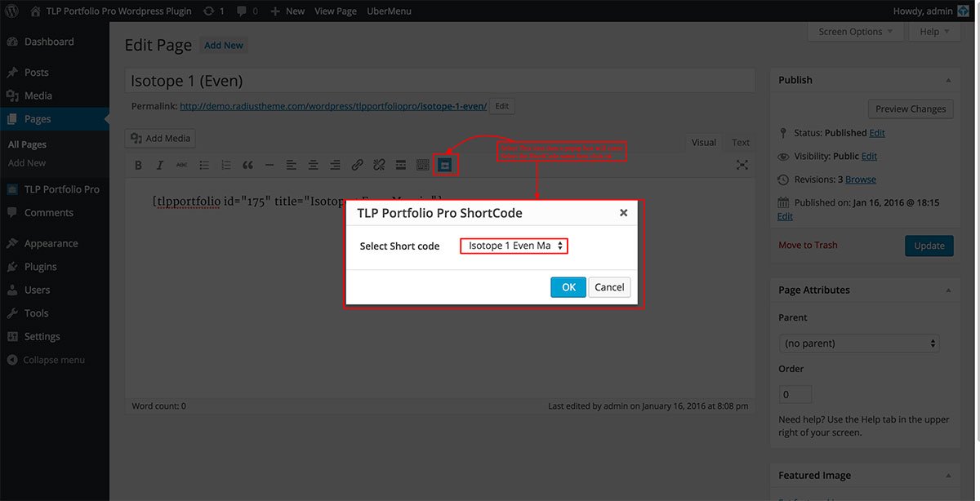Open the permalink URL
Viewport: 980px width, 501px height.
[333, 106]
